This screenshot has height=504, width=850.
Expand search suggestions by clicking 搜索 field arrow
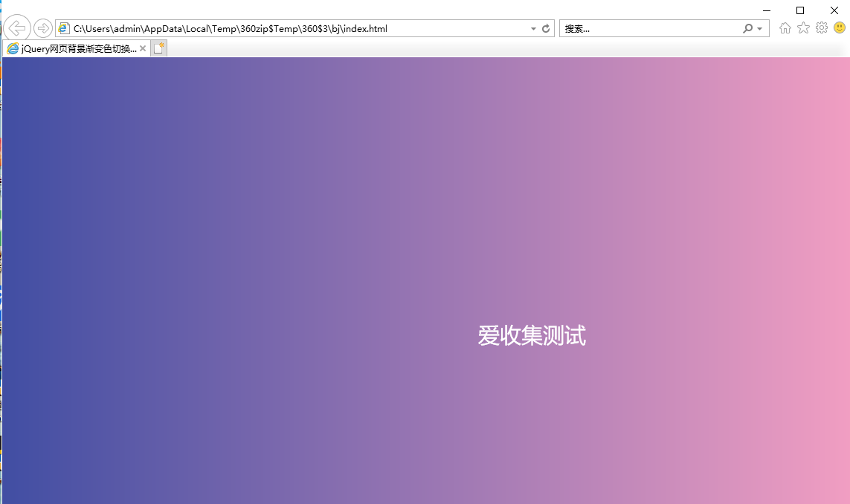[x=758, y=28]
